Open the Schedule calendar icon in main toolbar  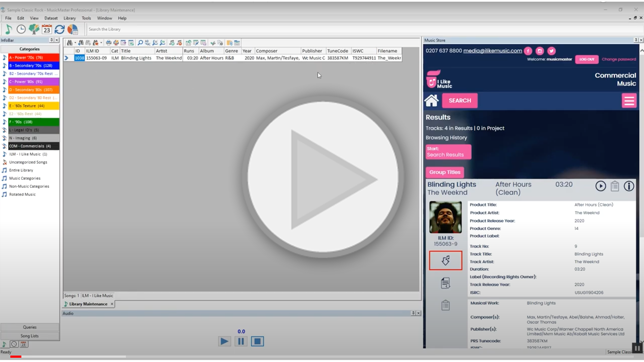tap(47, 29)
